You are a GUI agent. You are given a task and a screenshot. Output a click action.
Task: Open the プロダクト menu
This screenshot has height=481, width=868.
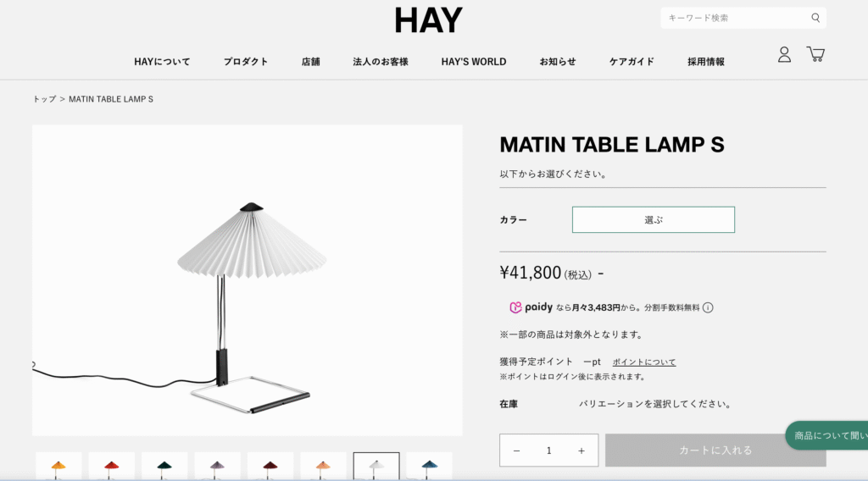pyautogui.click(x=246, y=61)
